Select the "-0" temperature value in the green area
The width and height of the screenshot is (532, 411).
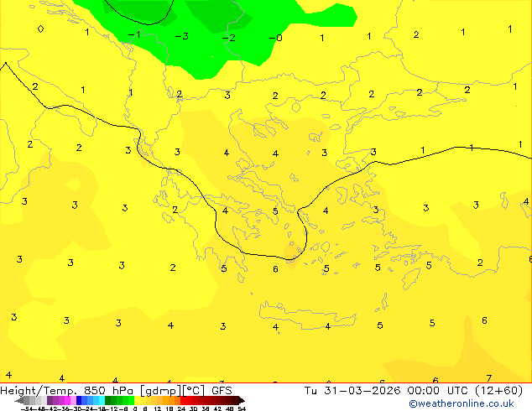click(275, 38)
